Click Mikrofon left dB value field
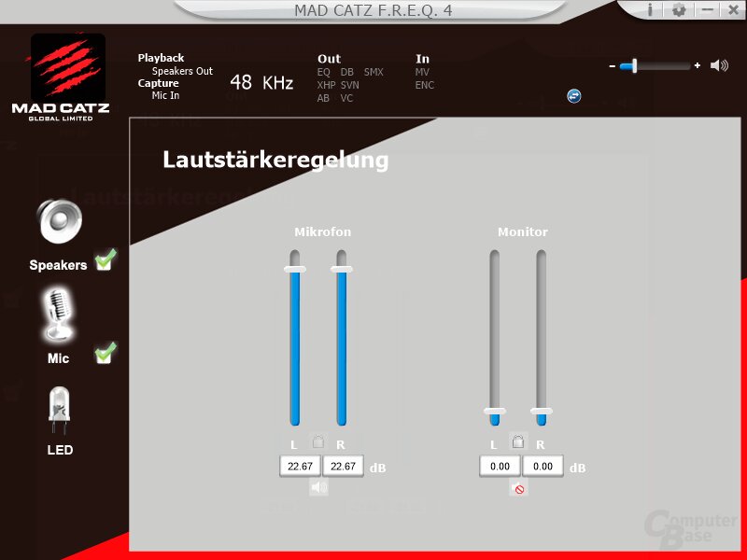747x560 pixels. [300, 466]
